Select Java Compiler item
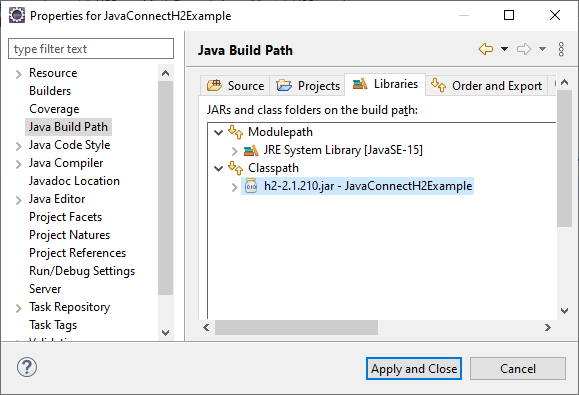 pos(66,163)
